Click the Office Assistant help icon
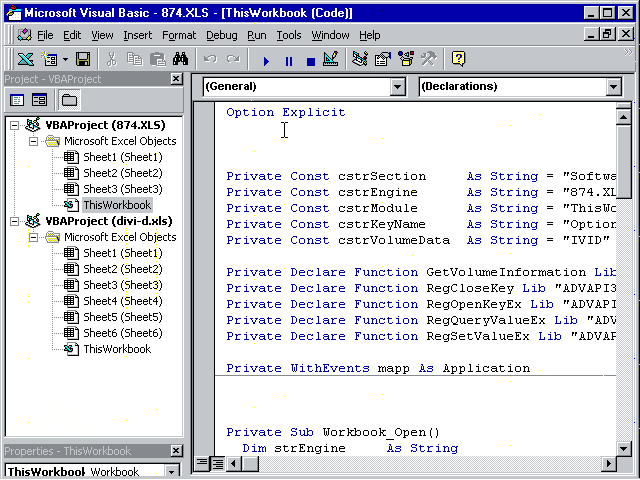Image resolution: width=640 pixels, height=480 pixels. [x=458, y=60]
